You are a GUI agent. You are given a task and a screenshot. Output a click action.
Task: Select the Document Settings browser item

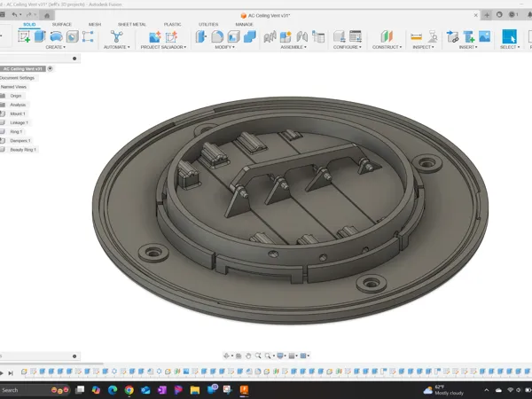(17, 78)
